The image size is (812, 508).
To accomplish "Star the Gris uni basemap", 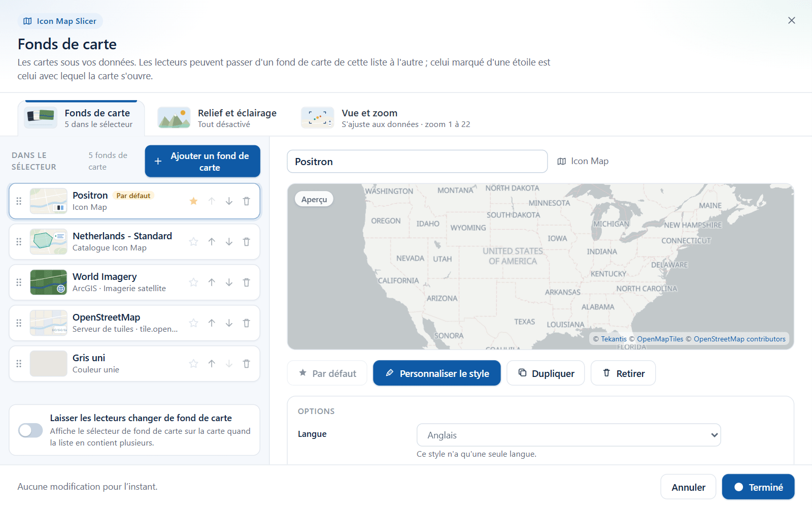I will (193, 364).
